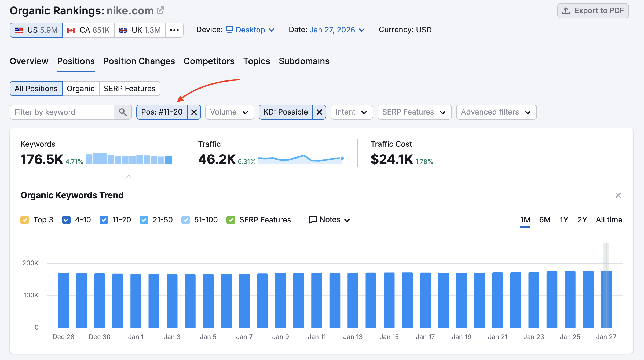Disable SERP Features checkbox in chart legend
Screen dimensions: 644x360
pos(231,220)
